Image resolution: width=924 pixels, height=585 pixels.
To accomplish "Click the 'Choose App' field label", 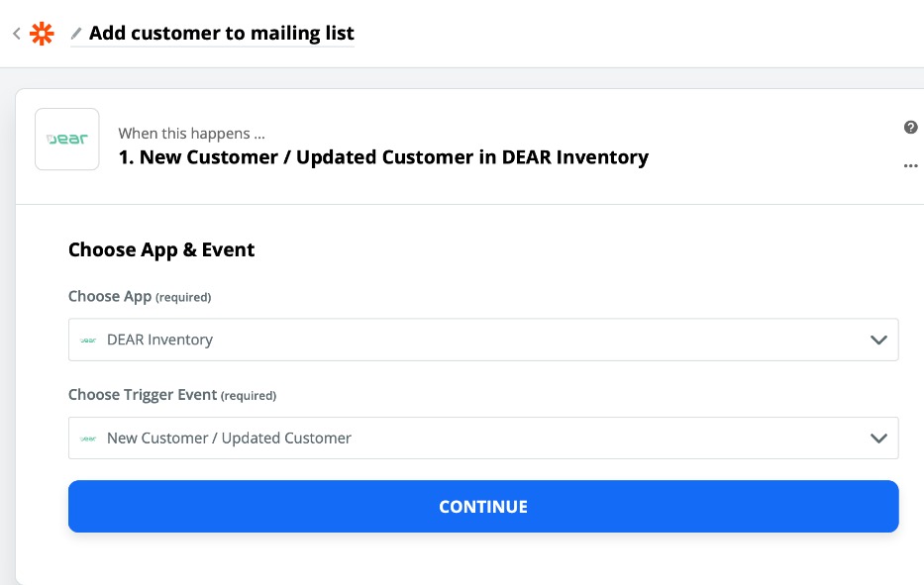I will [109, 296].
